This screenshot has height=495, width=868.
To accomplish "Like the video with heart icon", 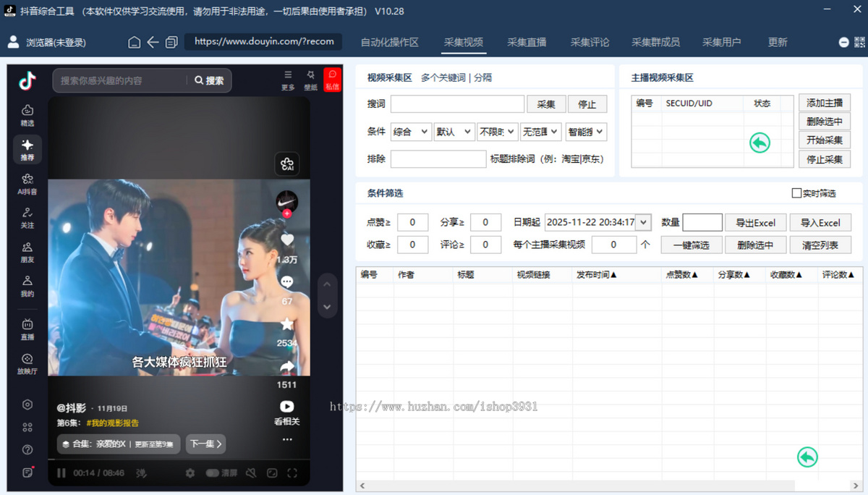I will [x=287, y=240].
